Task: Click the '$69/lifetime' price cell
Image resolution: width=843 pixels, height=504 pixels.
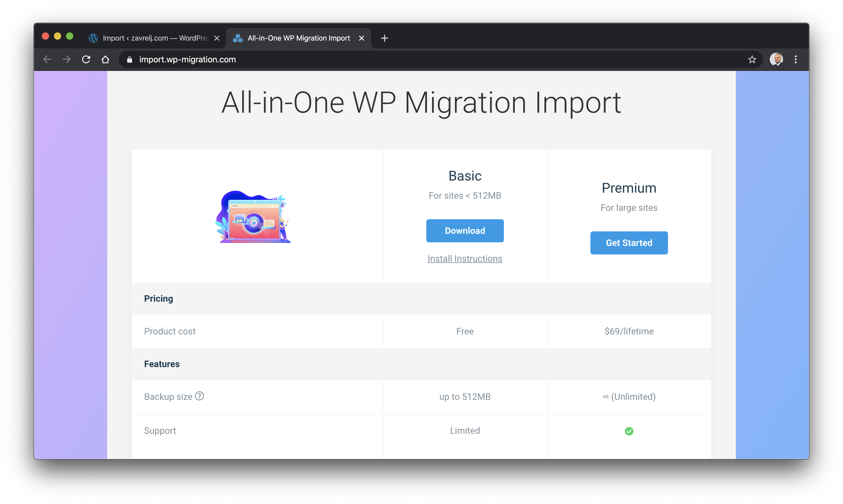Action: pos(629,331)
